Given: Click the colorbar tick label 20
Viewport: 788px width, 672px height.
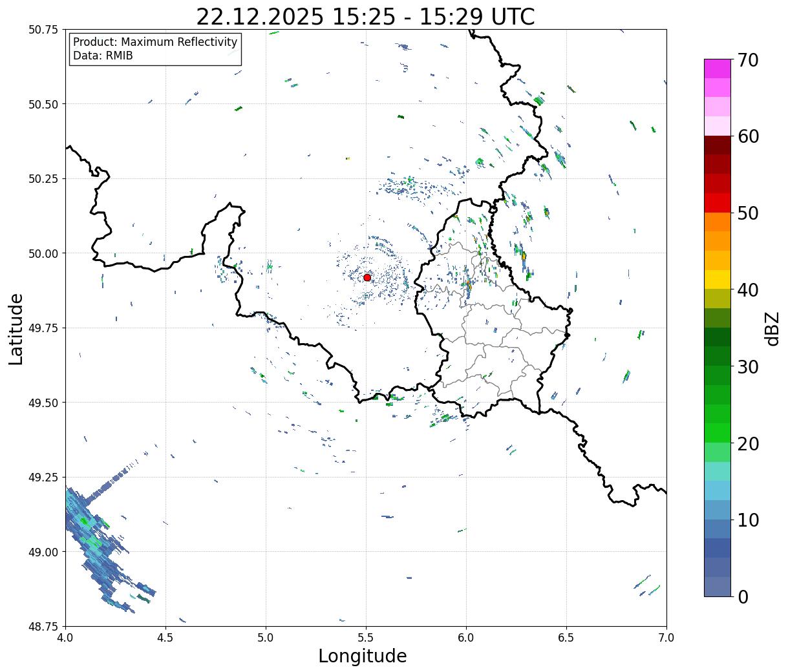Looking at the screenshot, I should [748, 444].
